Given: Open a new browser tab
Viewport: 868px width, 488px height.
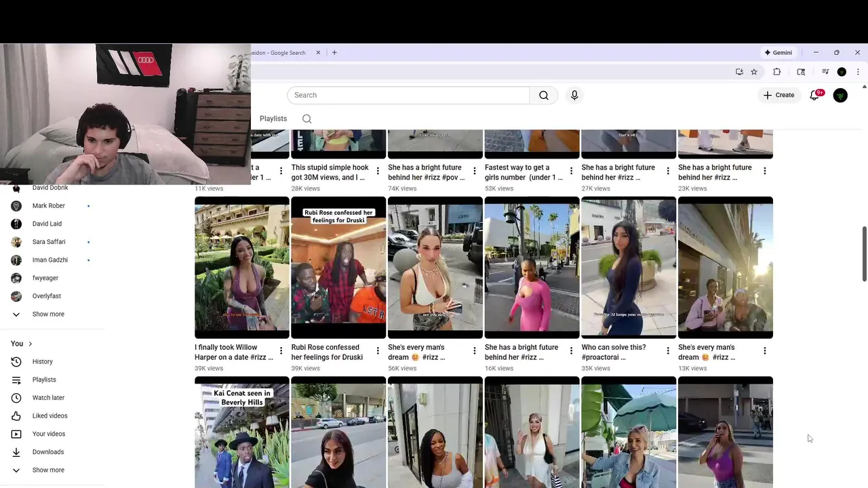Looking at the screenshot, I should coord(334,53).
